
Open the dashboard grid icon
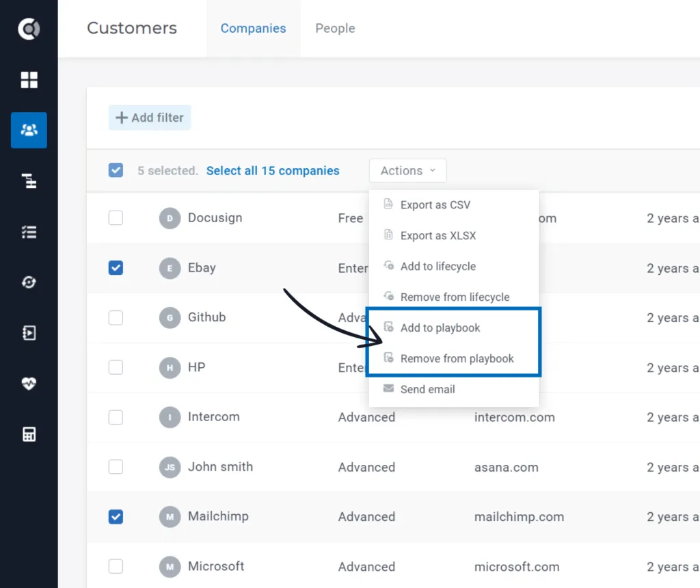(29, 80)
